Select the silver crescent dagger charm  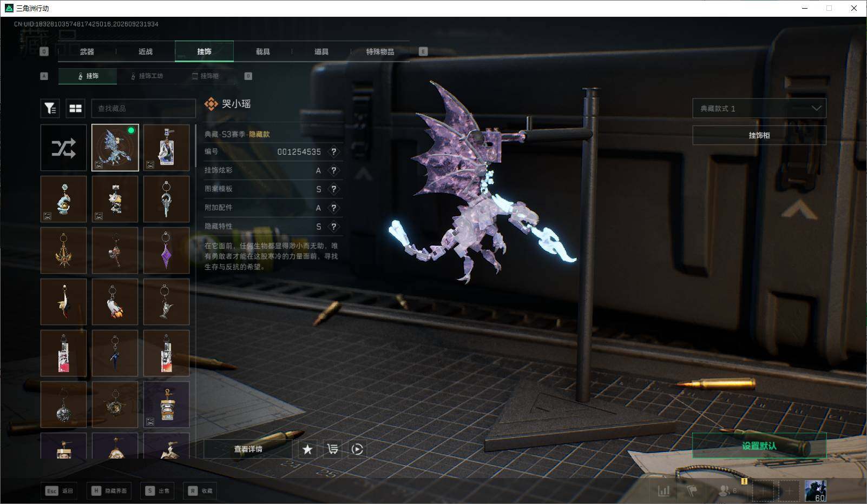click(167, 199)
